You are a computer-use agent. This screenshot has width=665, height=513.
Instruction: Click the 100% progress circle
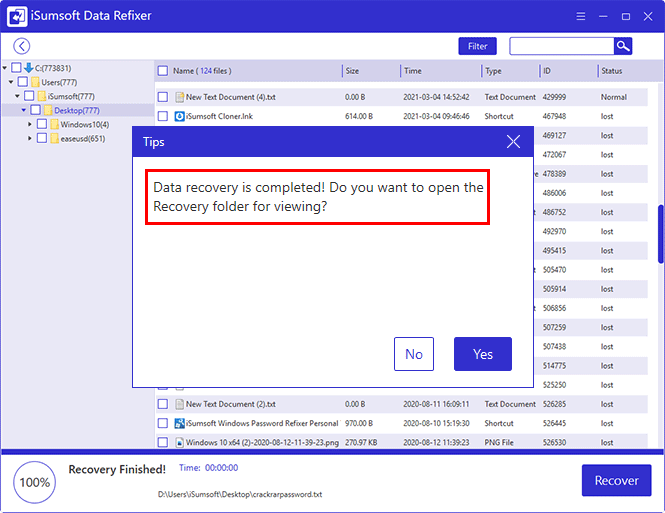34,482
